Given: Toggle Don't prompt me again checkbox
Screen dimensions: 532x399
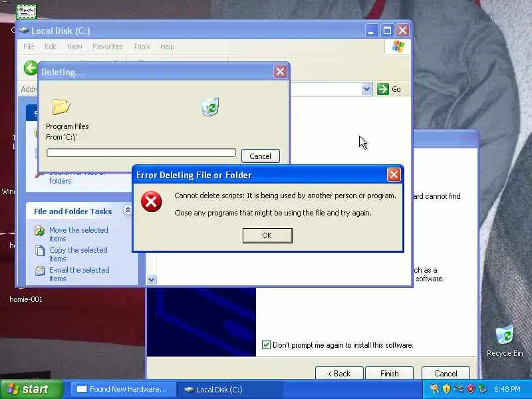Looking at the screenshot, I should pyautogui.click(x=267, y=345).
